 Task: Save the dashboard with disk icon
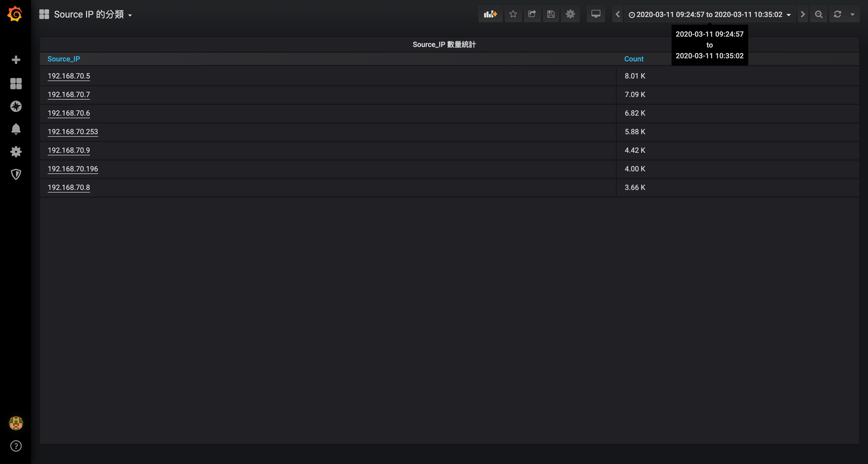(551, 14)
